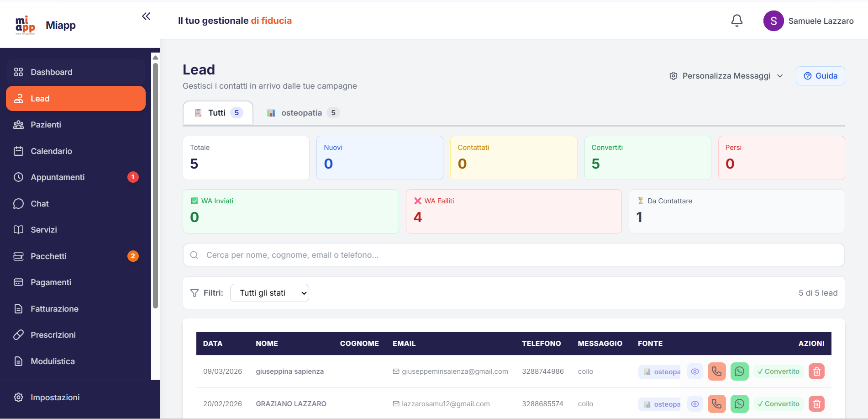Collapse the sidebar with double chevron
This screenshot has height=419, width=868.
[x=146, y=16]
